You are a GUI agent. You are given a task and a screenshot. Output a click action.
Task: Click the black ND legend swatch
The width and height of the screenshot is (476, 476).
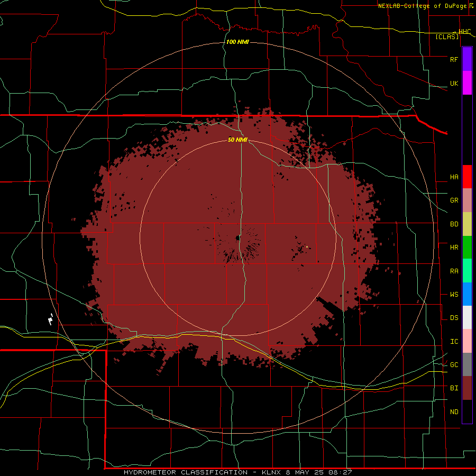click(x=467, y=411)
